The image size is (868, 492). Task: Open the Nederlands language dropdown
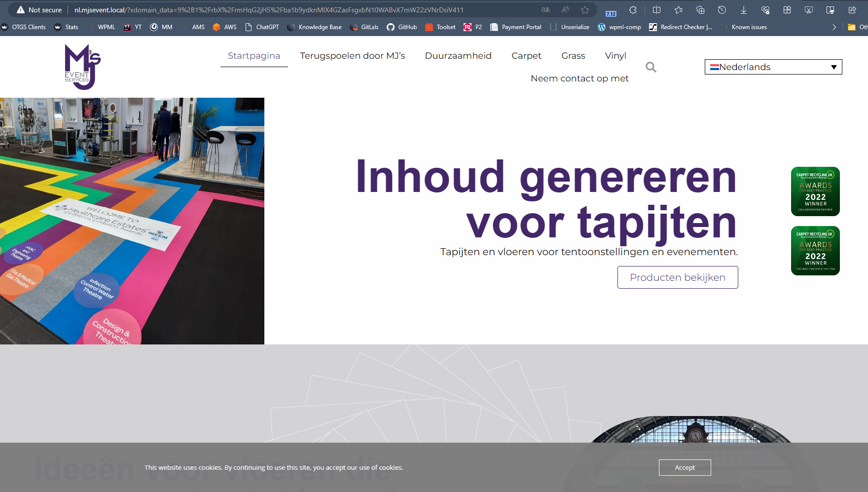pos(773,67)
